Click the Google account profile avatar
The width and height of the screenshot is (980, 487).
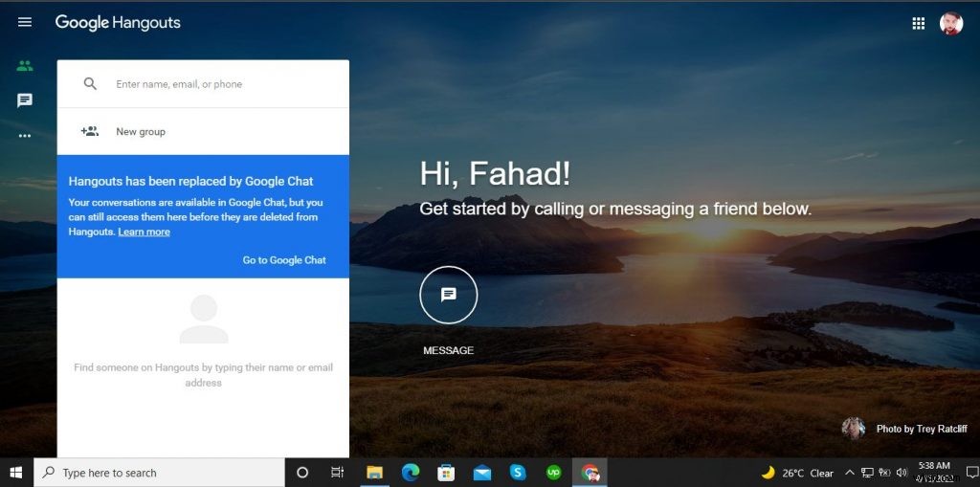950,24
